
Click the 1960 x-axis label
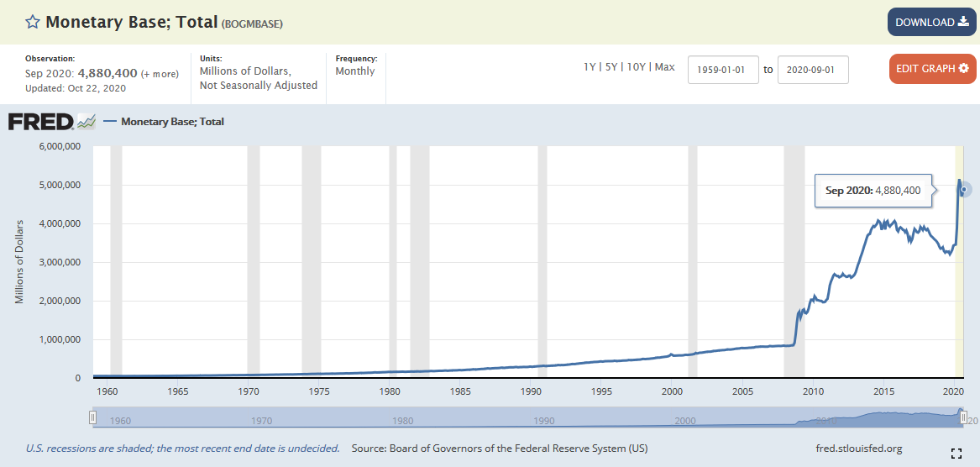tap(107, 391)
